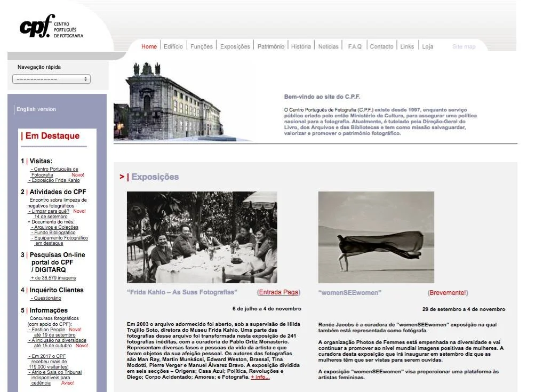Open 'A inclusão na diversidade' link
Image resolution: width=535 pixels, height=392 pixels.
click(57, 340)
